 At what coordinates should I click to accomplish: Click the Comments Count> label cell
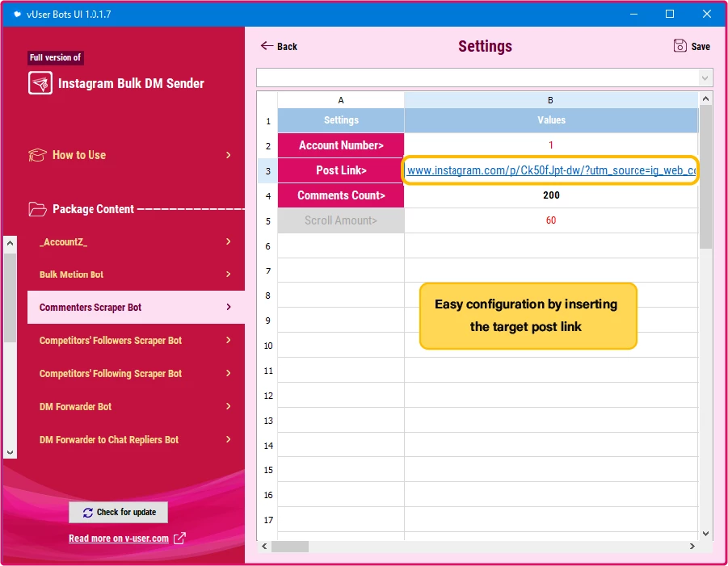point(341,195)
